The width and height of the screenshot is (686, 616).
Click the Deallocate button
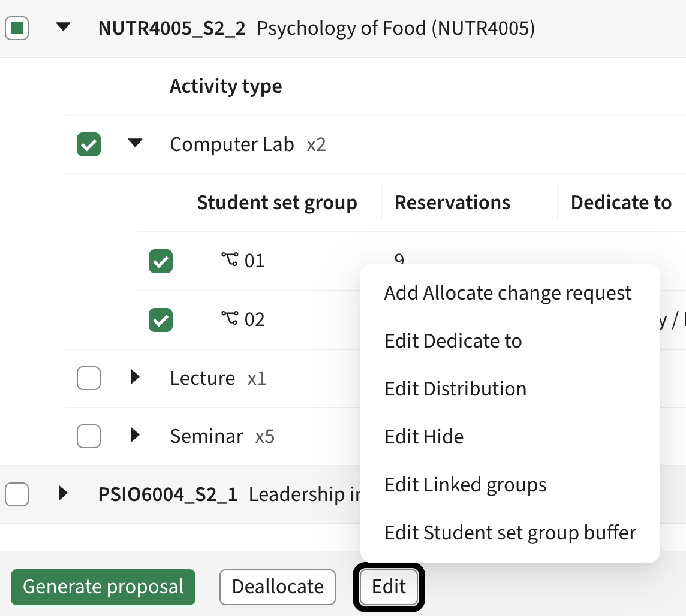coord(278,587)
